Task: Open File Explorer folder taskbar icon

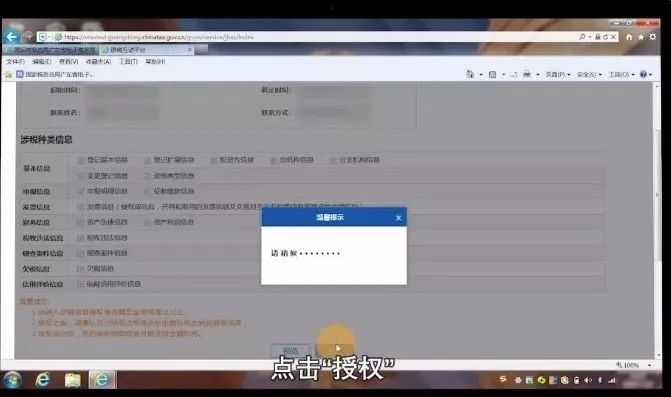Action: click(72, 379)
